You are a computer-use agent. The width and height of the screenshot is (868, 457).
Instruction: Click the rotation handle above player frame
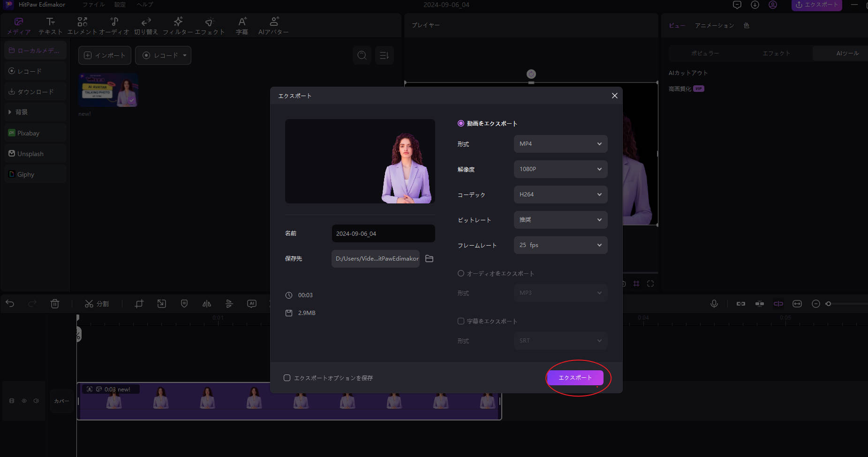tap(531, 74)
